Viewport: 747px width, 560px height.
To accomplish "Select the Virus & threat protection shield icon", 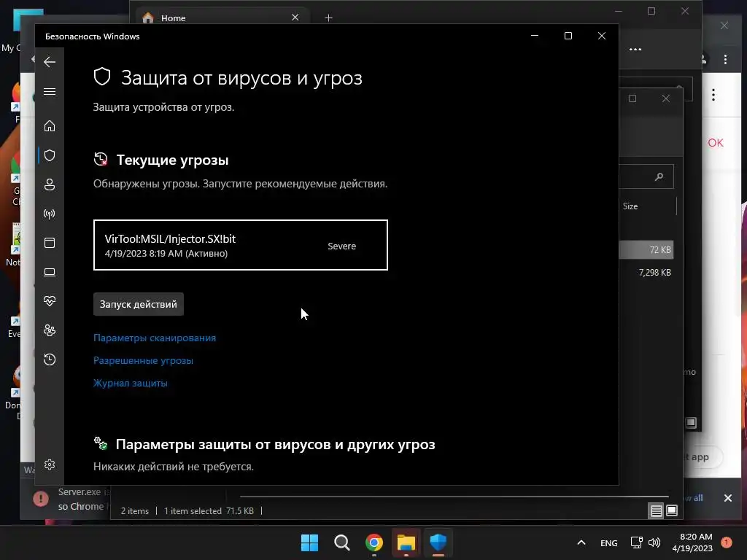I will pyautogui.click(x=50, y=155).
